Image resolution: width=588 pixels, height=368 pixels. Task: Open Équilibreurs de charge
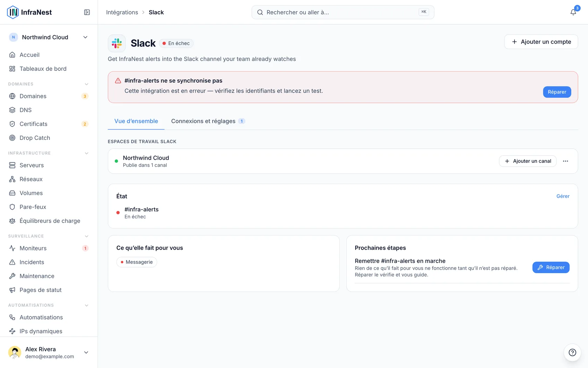[x=49, y=221]
